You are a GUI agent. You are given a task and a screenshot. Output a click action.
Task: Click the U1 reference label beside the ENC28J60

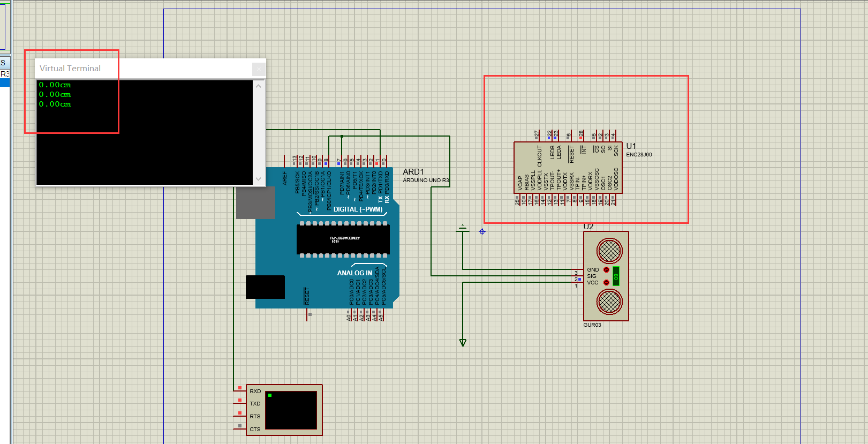631,146
